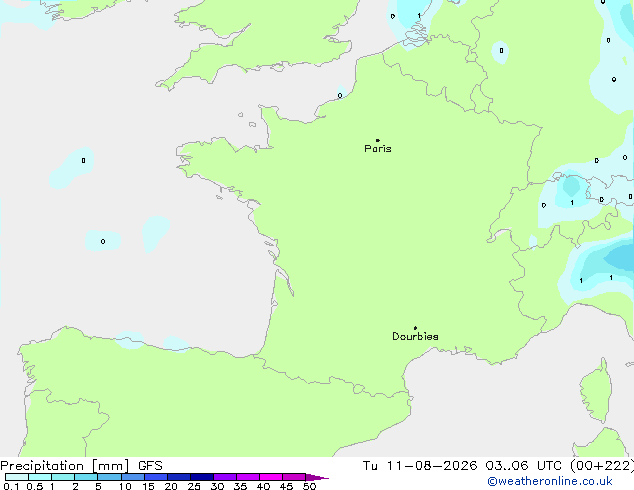
Task: Click the 10 mm blue legend swatch
Action: coord(133,477)
